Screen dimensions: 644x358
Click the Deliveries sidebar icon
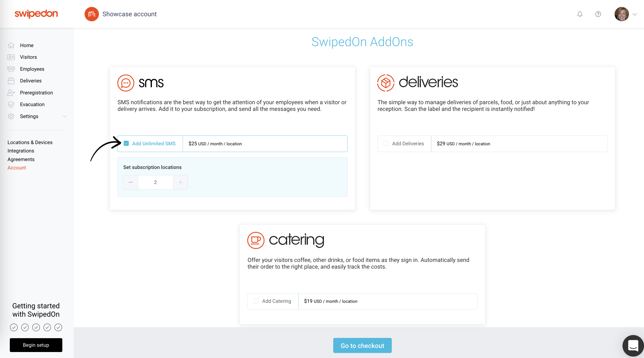click(x=11, y=81)
